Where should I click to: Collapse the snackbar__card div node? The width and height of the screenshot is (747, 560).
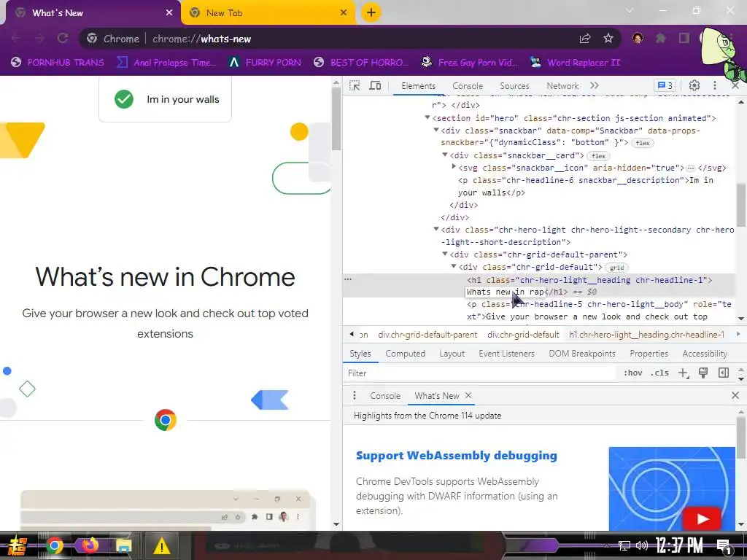[445, 155]
